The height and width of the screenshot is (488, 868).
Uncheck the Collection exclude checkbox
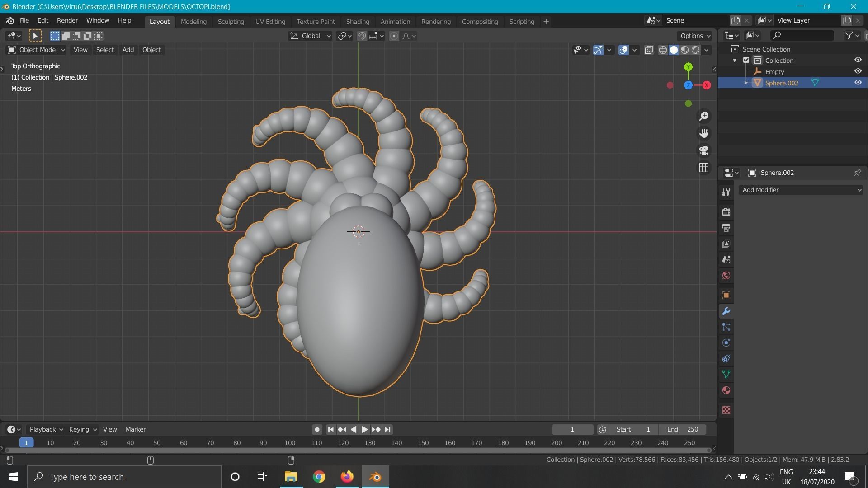click(x=746, y=60)
